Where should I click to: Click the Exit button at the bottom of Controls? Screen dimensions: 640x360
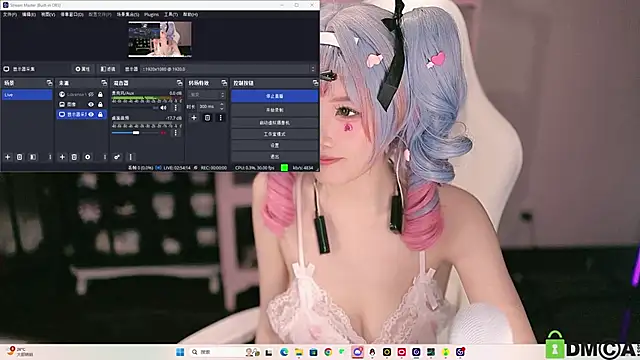point(274,156)
